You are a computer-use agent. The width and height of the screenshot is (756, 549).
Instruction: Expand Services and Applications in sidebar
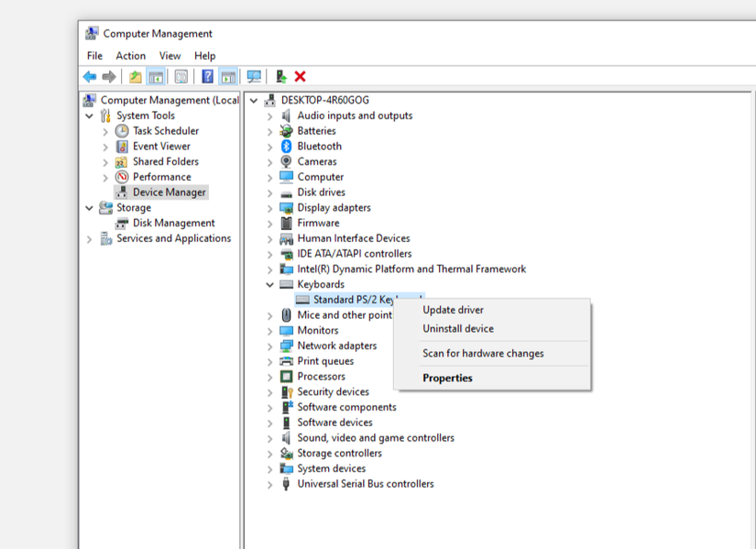pyautogui.click(x=89, y=238)
